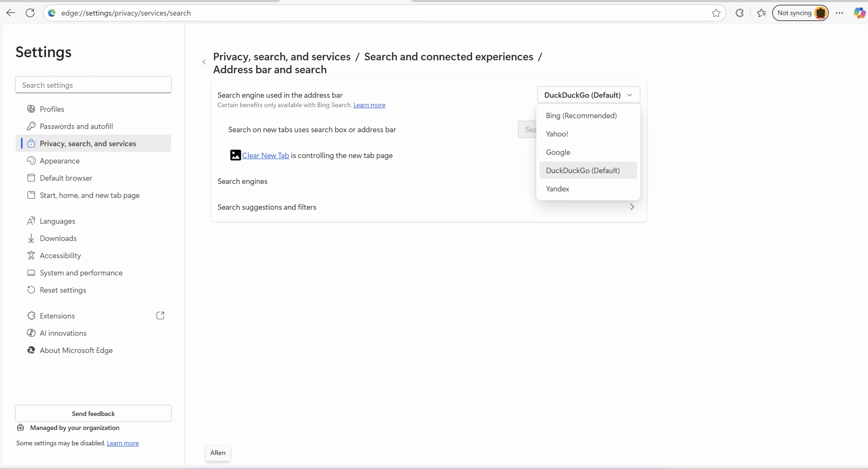
Task: Choose Google as search engine option
Action: [x=558, y=152]
